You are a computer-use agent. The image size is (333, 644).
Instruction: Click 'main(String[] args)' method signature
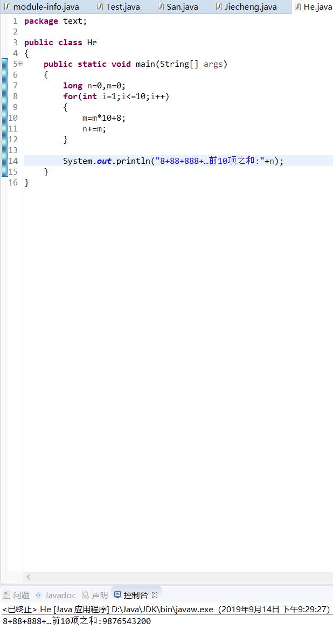[x=182, y=64]
